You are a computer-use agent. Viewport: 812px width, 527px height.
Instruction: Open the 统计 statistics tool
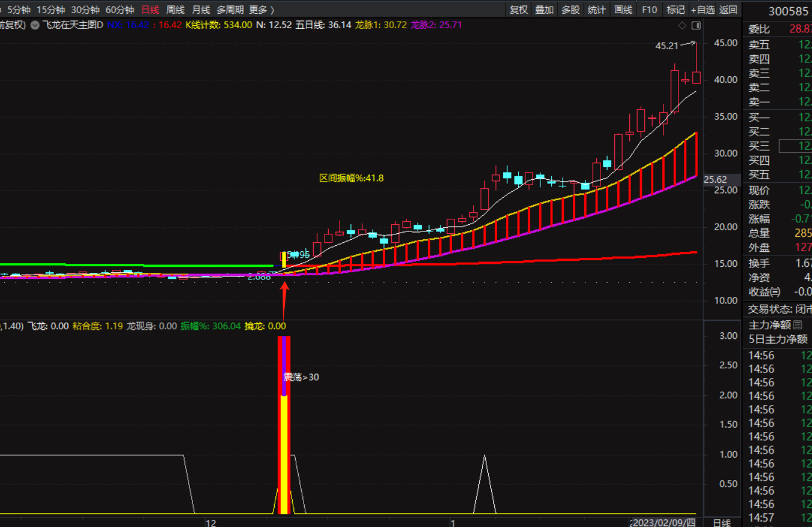pyautogui.click(x=597, y=10)
